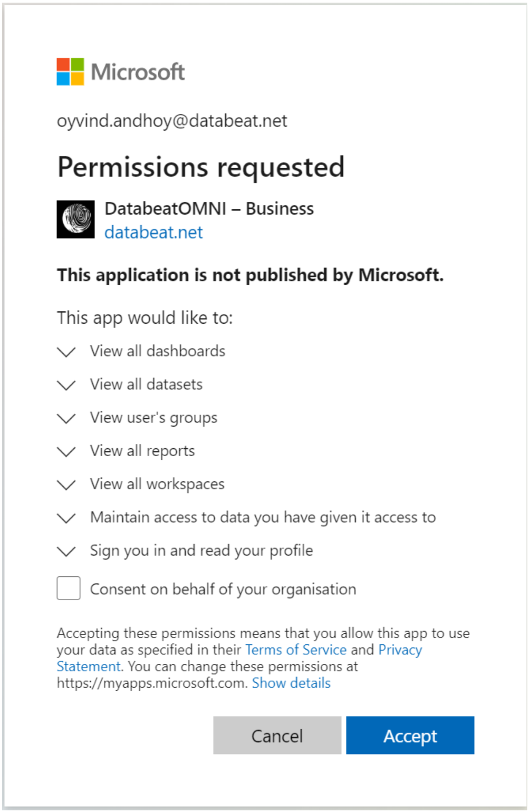Click the View all dashboards text
This screenshot has width=529, height=812.
coord(158,351)
